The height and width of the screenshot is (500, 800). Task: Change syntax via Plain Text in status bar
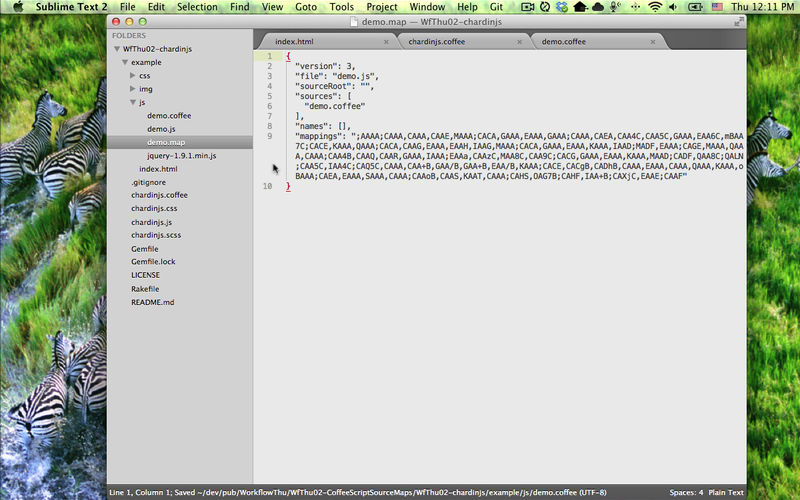click(x=726, y=493)
